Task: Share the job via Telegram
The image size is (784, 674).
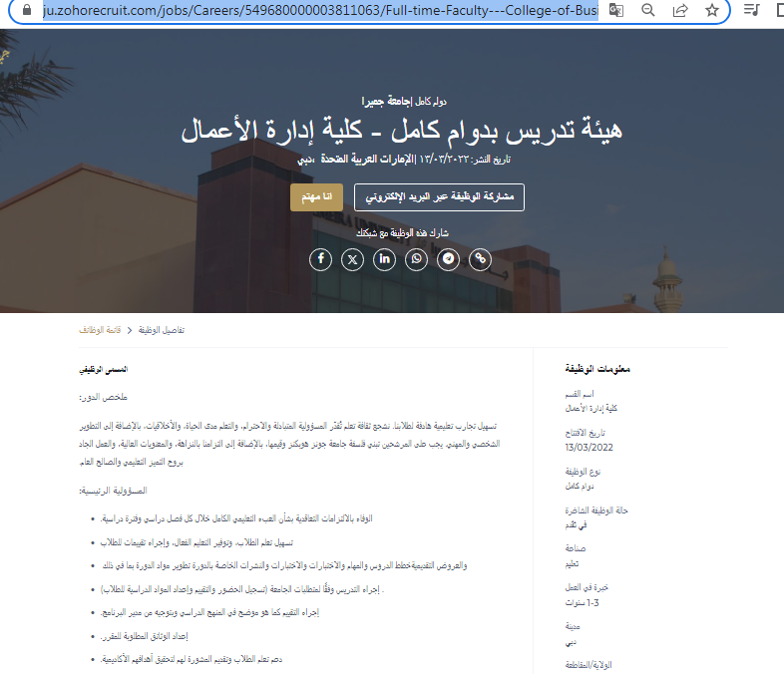Action: (449, 259)
